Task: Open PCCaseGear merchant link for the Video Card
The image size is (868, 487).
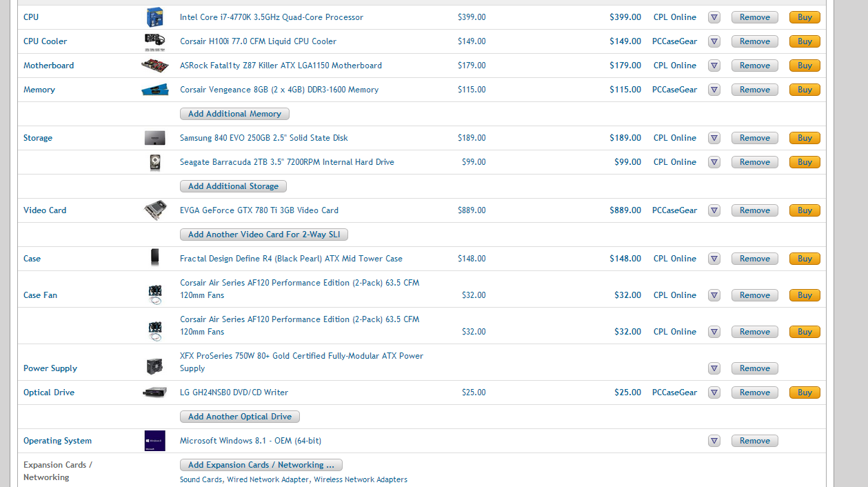Action: coord(675,210)
